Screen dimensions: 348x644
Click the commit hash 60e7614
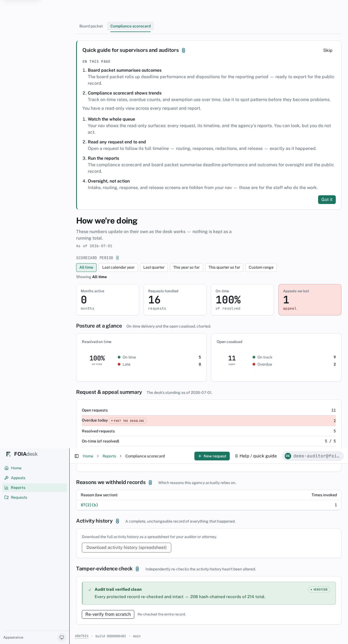pos(82,636)
